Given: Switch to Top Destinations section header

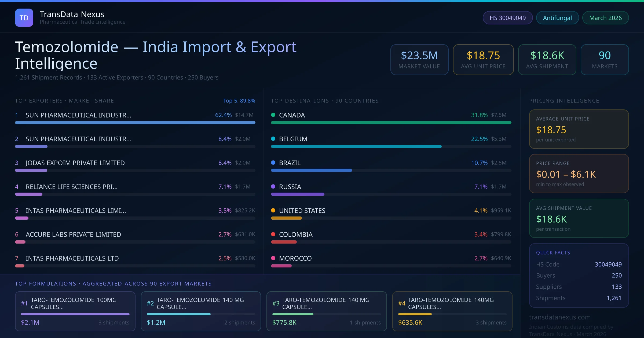Looking at the screenshot, I should (325, 101).
